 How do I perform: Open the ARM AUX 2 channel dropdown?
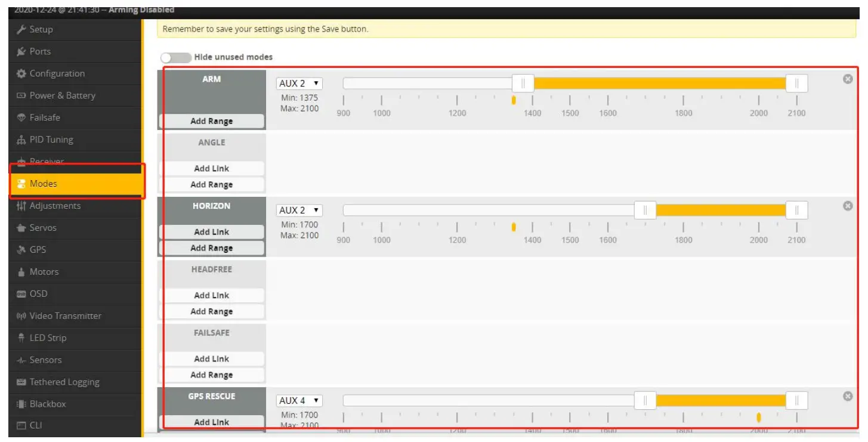[x=299, y=84]
